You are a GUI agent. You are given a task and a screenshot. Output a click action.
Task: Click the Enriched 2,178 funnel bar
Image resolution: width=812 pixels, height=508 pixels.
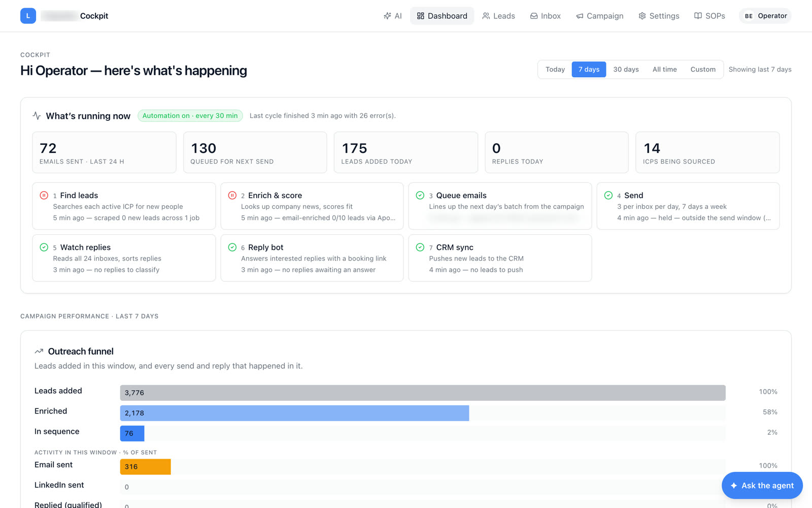[294, 413]
